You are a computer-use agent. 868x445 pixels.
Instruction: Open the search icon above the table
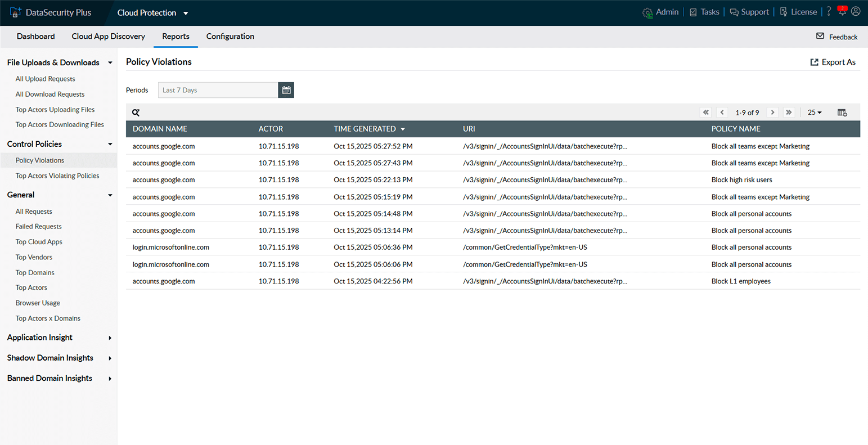[x=136, y=112]
